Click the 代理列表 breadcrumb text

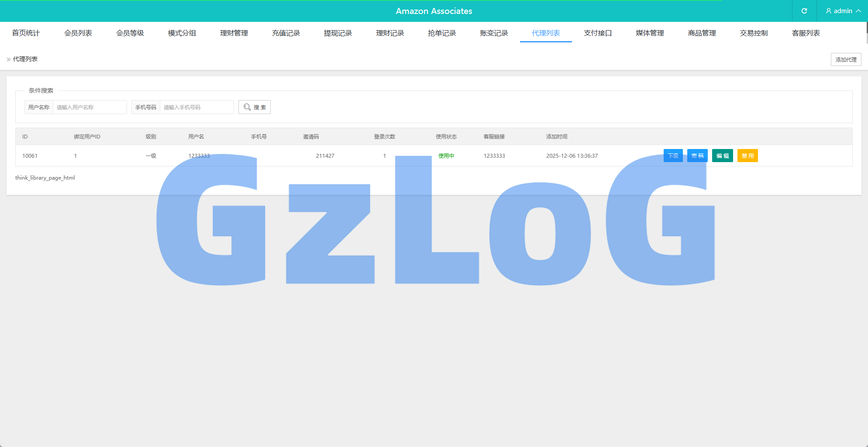point(25,59)
